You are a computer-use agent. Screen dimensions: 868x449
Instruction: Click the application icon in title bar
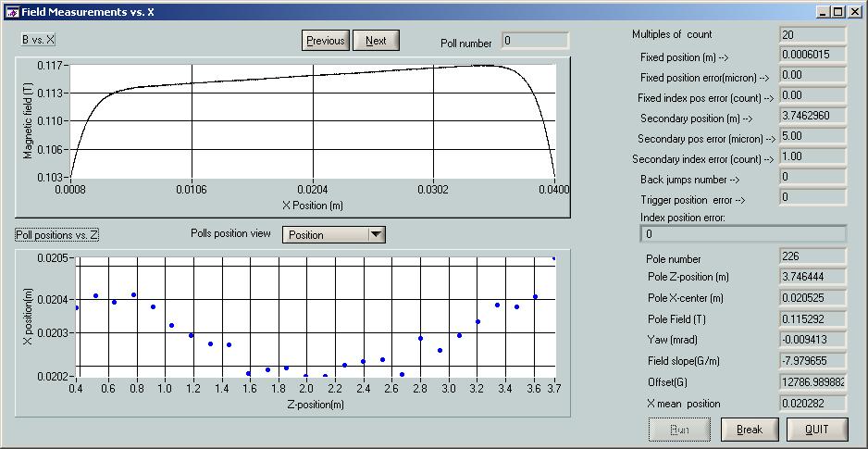pos(11,11)
